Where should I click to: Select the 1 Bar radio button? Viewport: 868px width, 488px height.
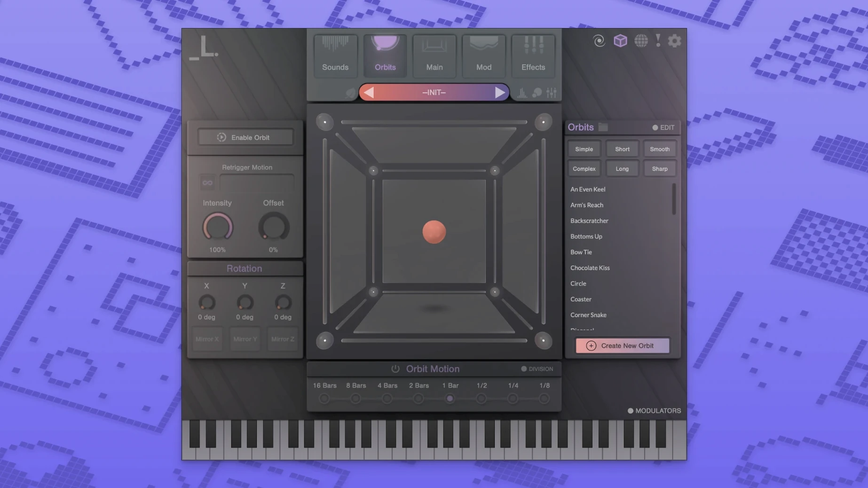pos(450,399)
